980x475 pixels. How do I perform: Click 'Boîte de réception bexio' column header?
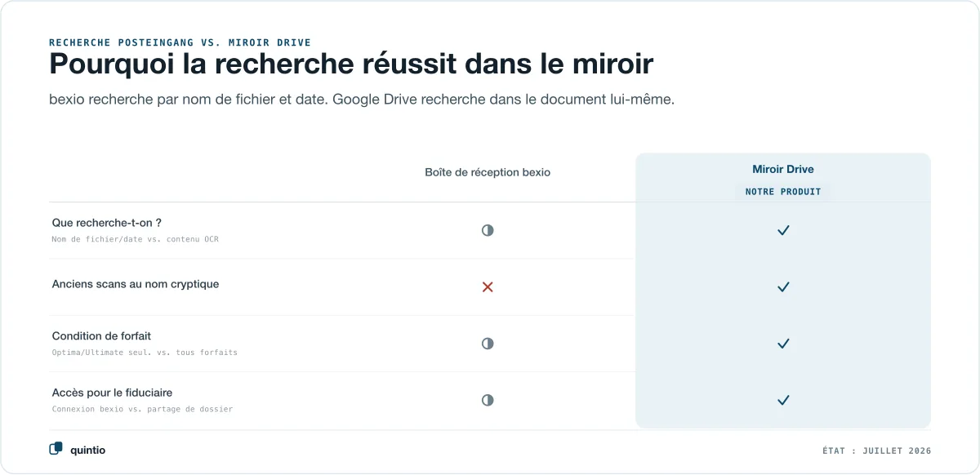pyautogui.click(x=488, y=172)
